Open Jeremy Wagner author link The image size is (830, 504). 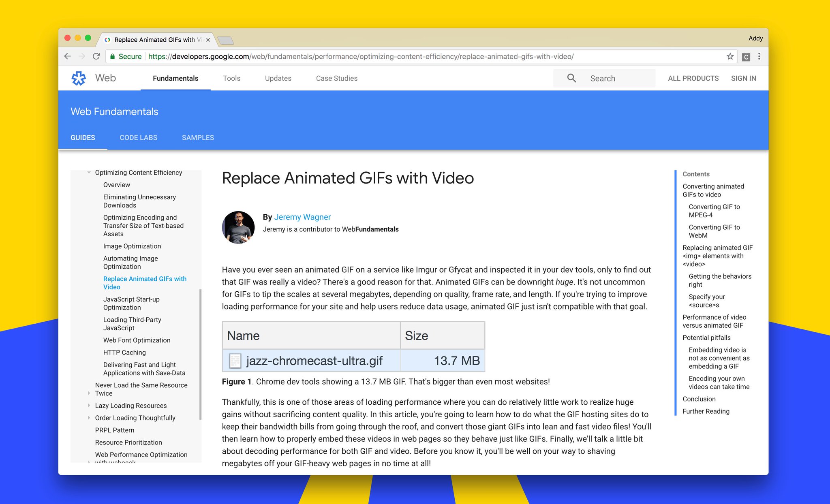tap(302, 217)
